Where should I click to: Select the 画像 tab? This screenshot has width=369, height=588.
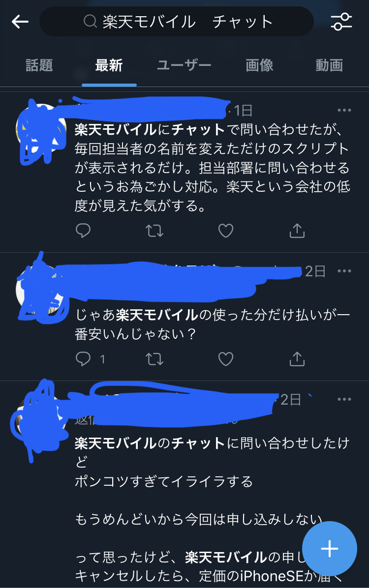(259, 65)
